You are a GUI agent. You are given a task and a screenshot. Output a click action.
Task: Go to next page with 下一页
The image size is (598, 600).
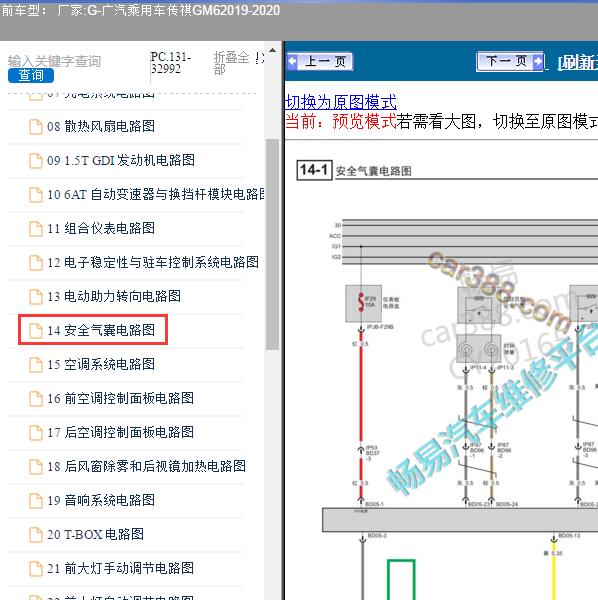pyautogui.click(x=510, y=61)
